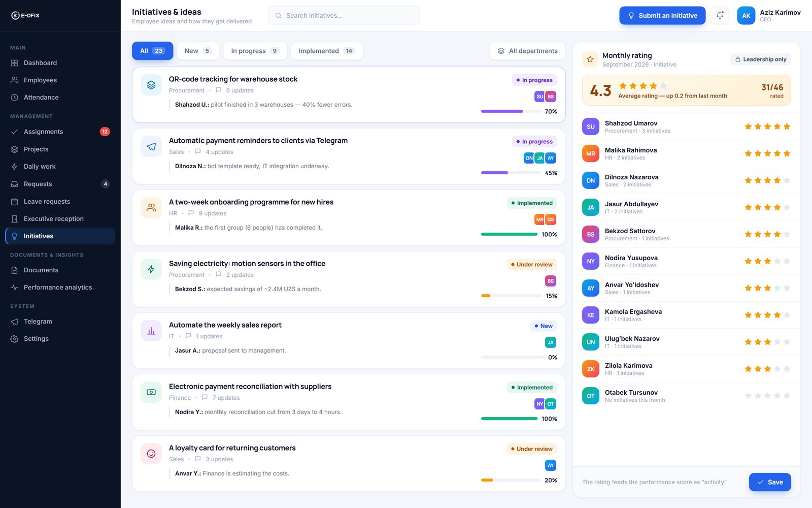Open the notifications bell

coord(720,15)
